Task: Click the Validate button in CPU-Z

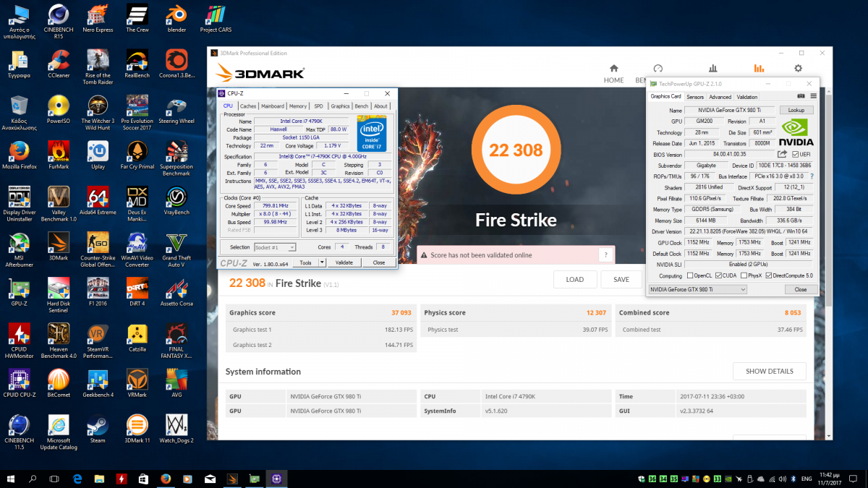Action: pos(344,262)
